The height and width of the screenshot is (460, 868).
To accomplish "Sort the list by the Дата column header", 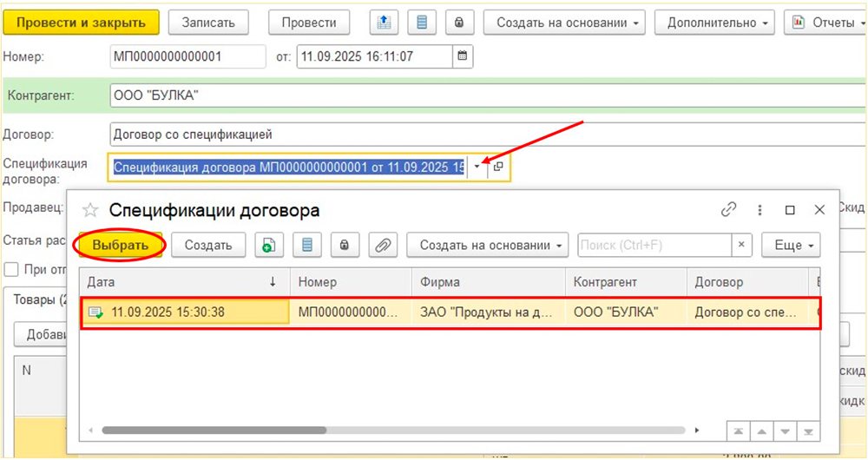I will point(184,282).
